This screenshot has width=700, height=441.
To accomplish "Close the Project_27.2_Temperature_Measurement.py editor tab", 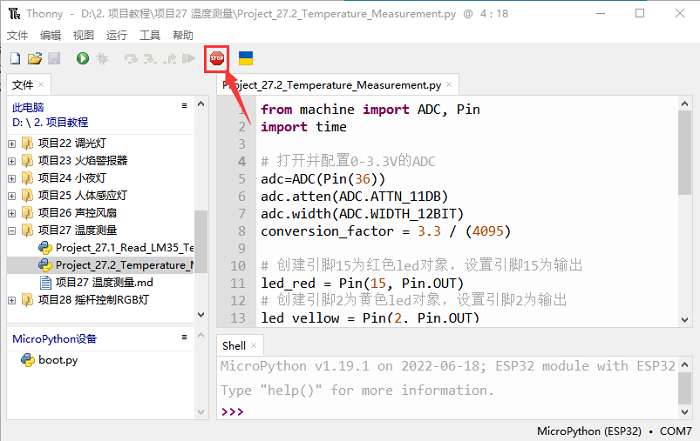I will click(x=448, y=86).
